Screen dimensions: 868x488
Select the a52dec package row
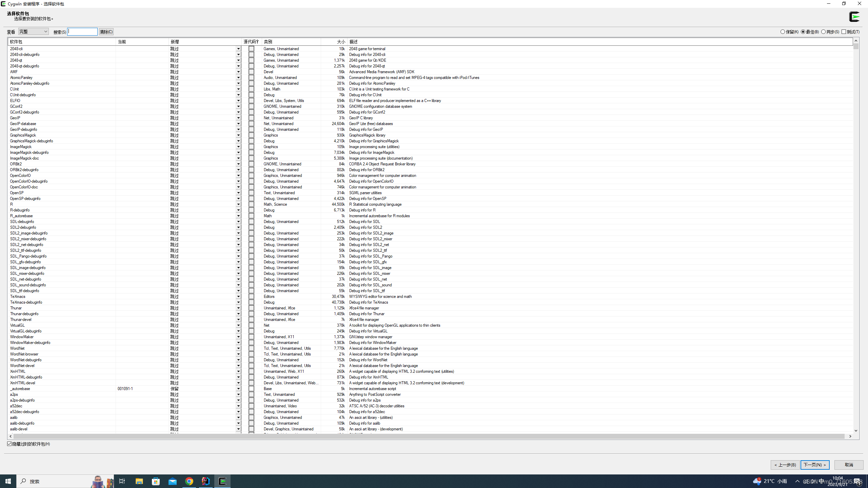tap(430, 406)
